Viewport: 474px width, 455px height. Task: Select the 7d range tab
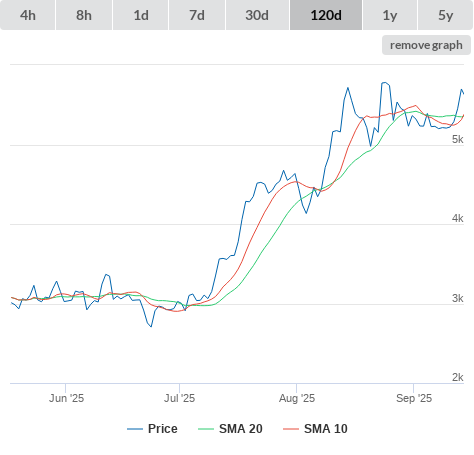coord(197,15)
